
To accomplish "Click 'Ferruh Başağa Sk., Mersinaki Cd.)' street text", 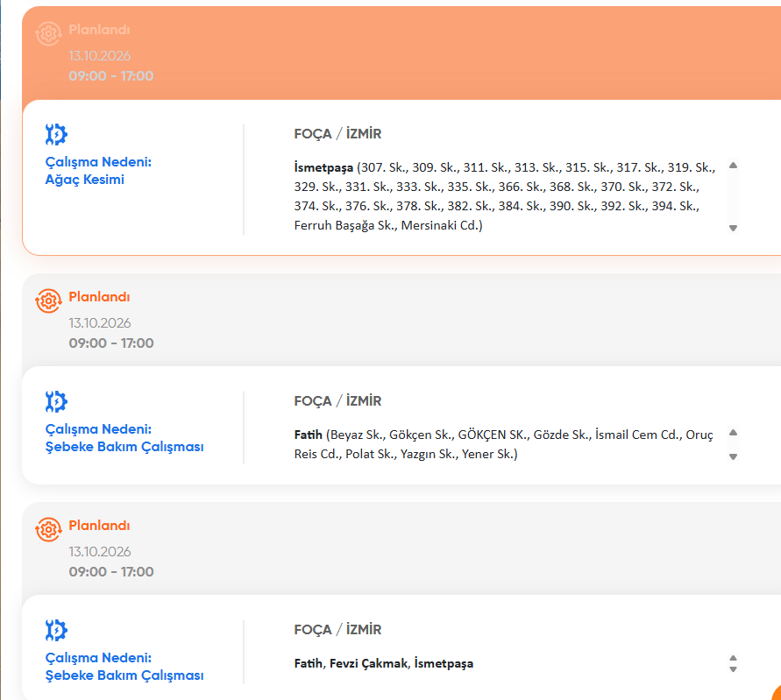I will point(388,225).
